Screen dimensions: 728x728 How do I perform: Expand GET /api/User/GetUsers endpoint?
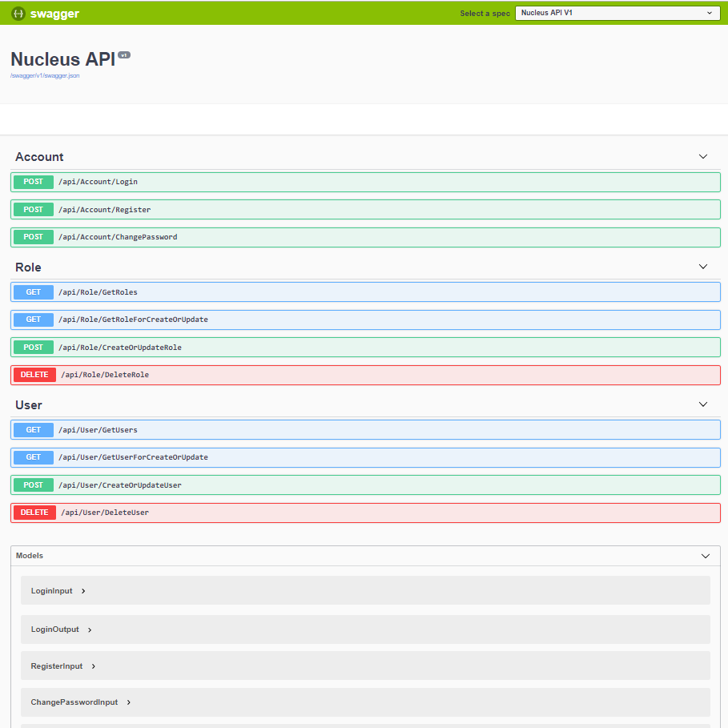pos(365,430)
